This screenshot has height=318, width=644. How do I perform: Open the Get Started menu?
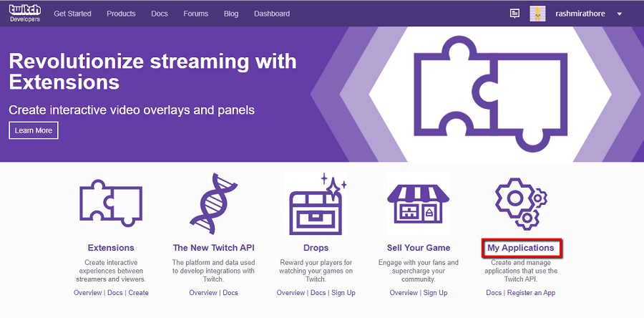click(x=74, y=14)
